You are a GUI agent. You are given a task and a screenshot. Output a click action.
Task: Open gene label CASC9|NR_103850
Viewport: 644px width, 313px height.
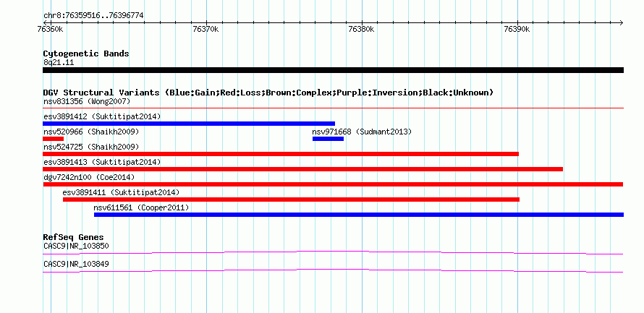pyautogui.click(x=76, y=246)
